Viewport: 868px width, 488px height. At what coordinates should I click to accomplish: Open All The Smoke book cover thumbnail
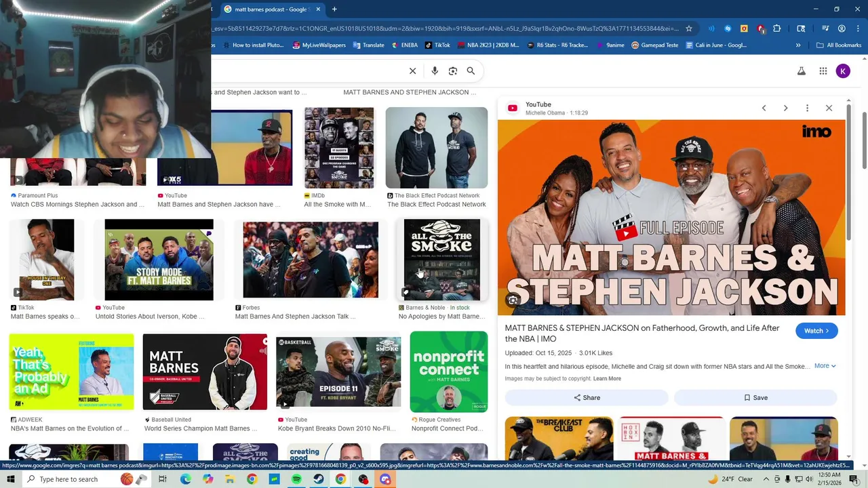point(442,260)
